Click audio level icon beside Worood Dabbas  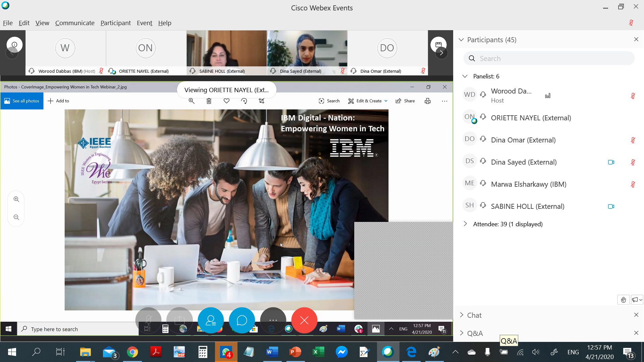point(548,96)
